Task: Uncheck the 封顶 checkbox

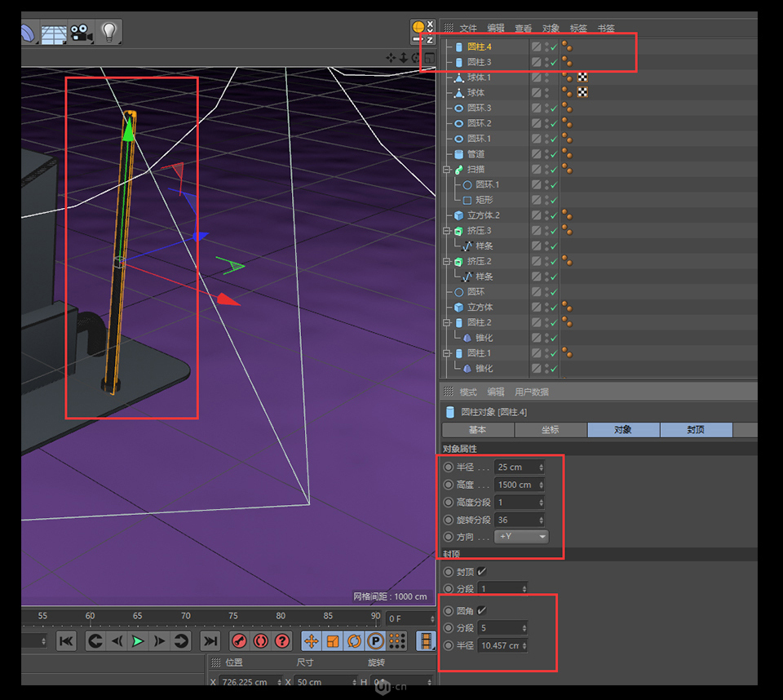Action: click(x=480, y=572)
